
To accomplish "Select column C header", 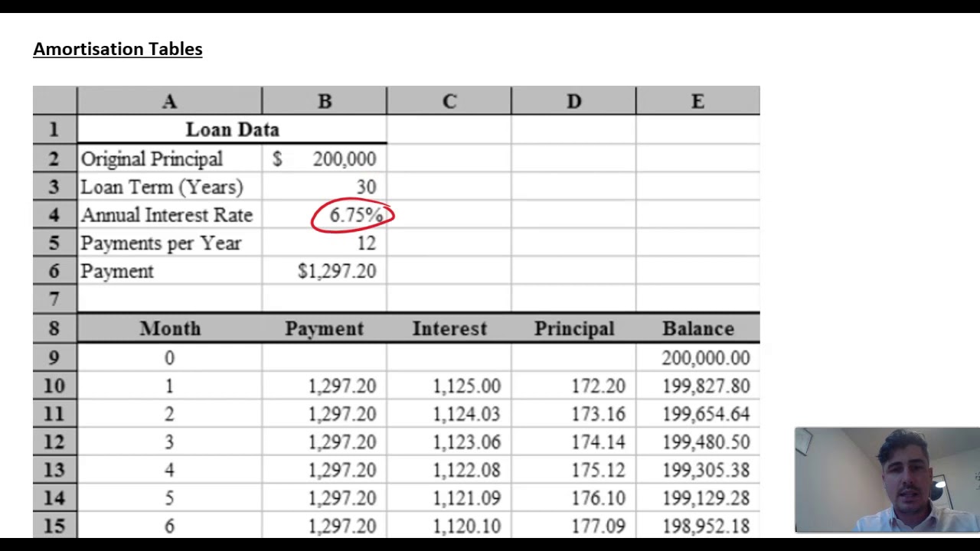I will (x=449, y=101).
